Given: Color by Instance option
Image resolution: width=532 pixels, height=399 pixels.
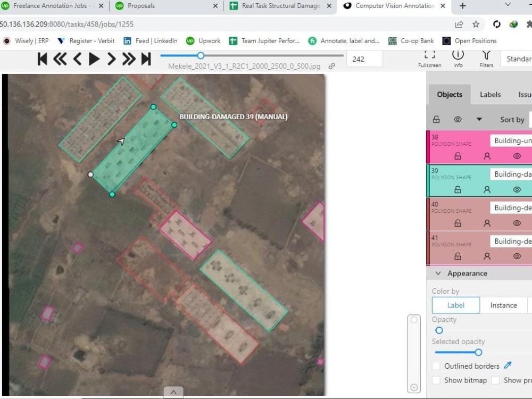Looking at the screenshot, I should 503,305.
